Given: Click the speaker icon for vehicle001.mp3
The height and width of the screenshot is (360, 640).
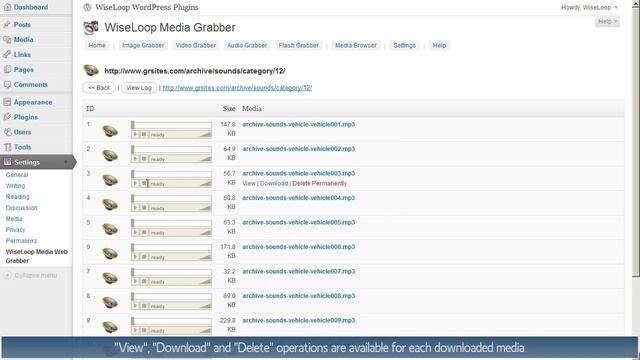Looking at the screenshot, I should click(x=110, y=131).
